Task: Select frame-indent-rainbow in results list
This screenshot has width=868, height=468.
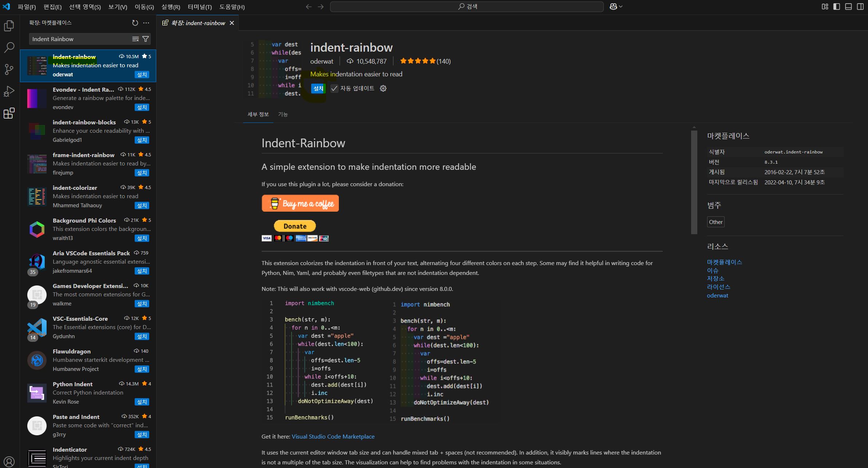Action: pyautogui.click(x=88, y=164)
